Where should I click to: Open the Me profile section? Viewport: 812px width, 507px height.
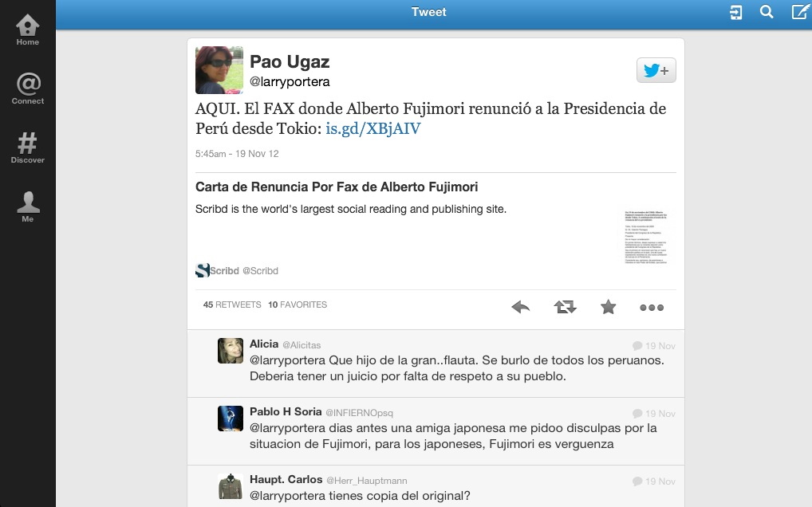(27, 207)
